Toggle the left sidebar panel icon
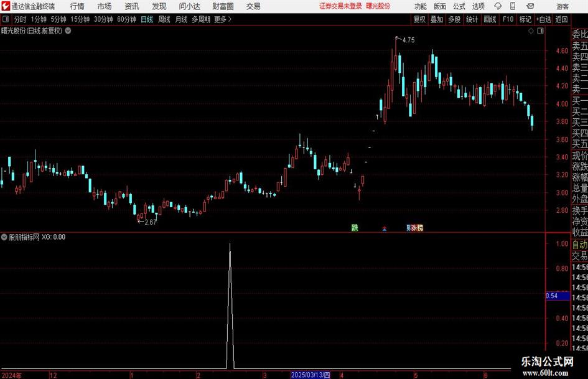The image size is (588, 379). coord(6,19)
